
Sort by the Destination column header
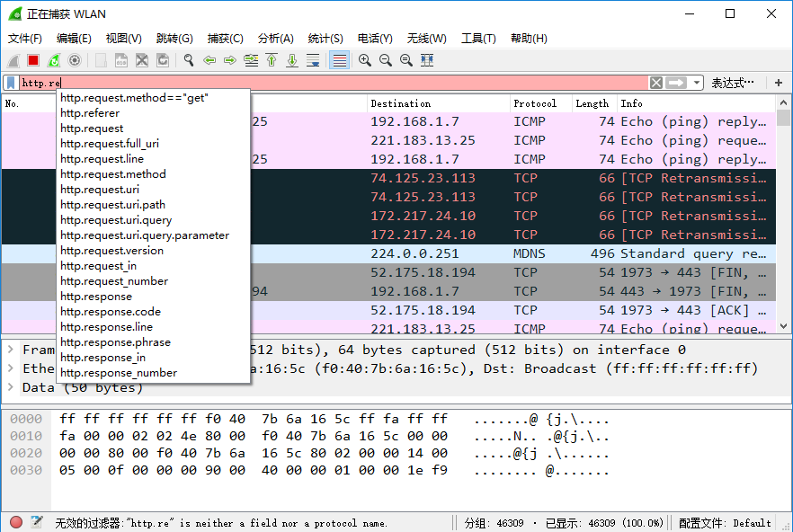coord(438,103)
